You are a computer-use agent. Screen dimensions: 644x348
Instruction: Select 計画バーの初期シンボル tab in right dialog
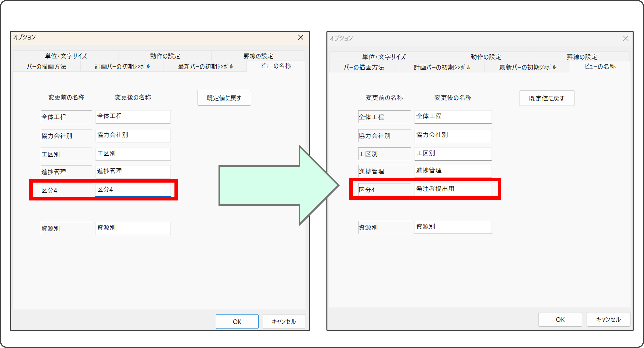pos(442,67)
